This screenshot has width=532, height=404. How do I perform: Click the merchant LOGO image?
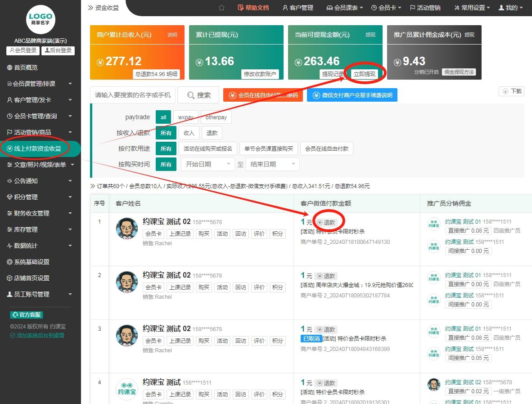click(x=41, y=19)
